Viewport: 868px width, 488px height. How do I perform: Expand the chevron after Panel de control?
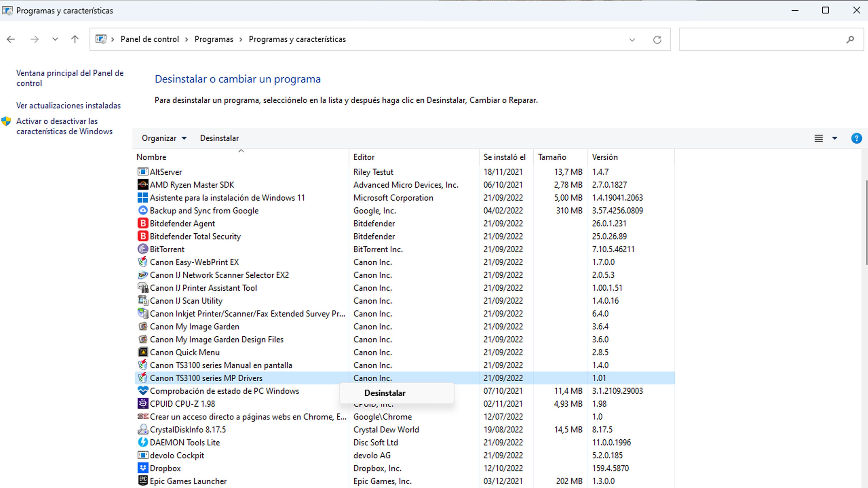[186, 39]
